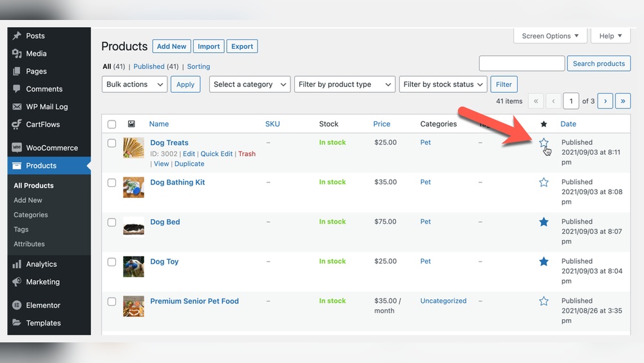This screenshot has width=644, height=363.
Task: Mark Premium Senior Pet Food as featured
Action: click(544, 301)
